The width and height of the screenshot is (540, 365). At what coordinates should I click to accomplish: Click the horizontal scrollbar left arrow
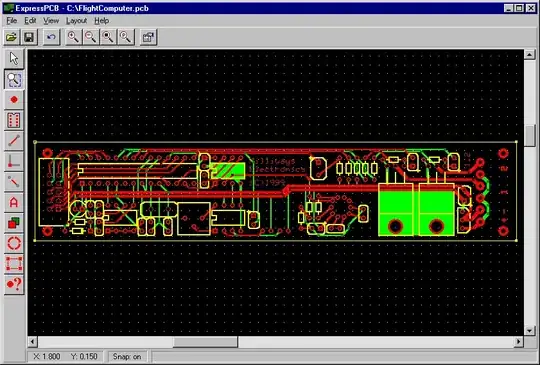click(x=33, y=342)
